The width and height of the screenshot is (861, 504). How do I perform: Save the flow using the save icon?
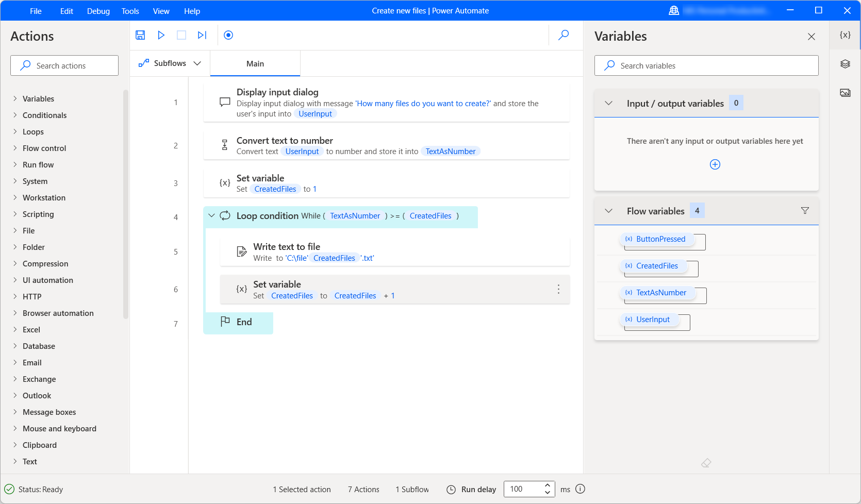[x=140, y=35]
